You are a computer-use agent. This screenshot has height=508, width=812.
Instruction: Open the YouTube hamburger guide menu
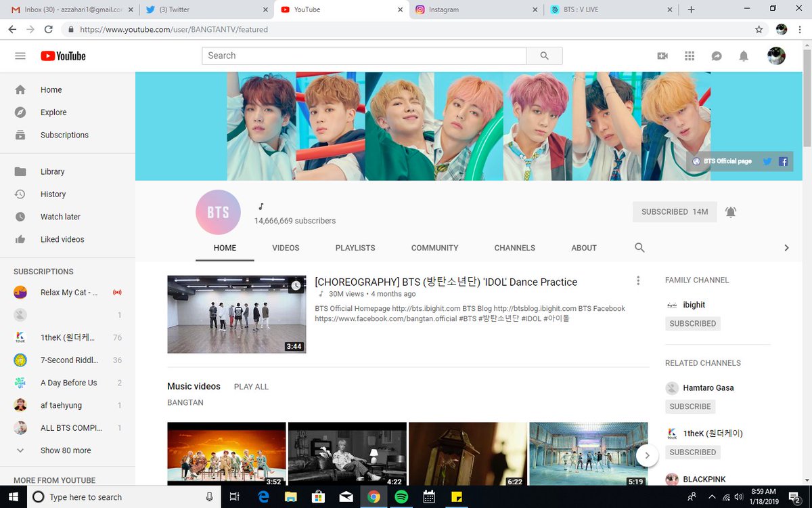pos(20,56)
